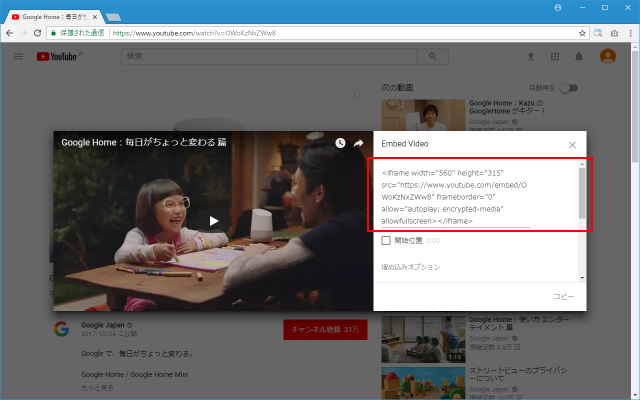Click the video title in the preview
640x400 pixels.
pyautogui.click(x=144, y=142)
